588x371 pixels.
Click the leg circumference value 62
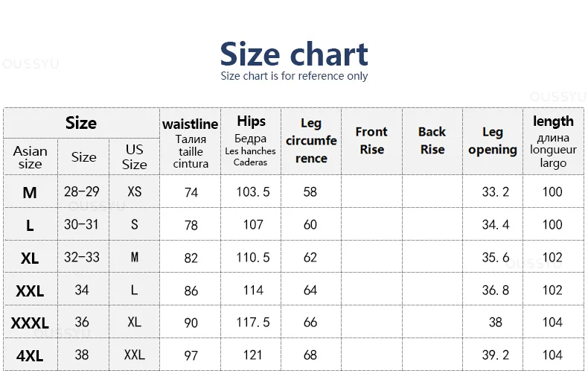click(310, 258)
